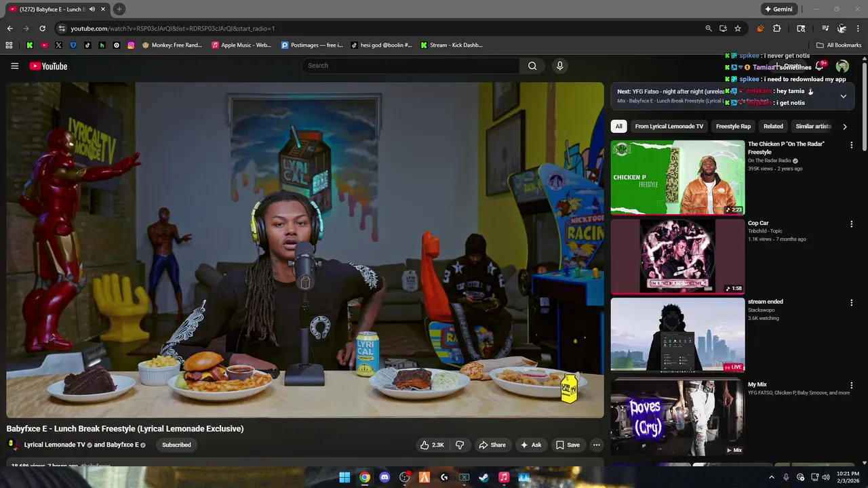Open the Gemini button in Chrome
This screenshot has height=488, width=868.
(x=778, y=9)
